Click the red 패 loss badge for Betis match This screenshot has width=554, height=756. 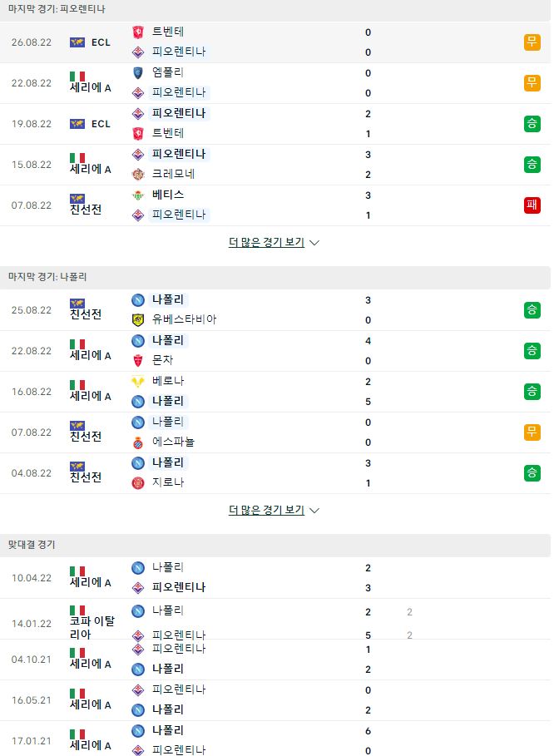tap(532, 205)
